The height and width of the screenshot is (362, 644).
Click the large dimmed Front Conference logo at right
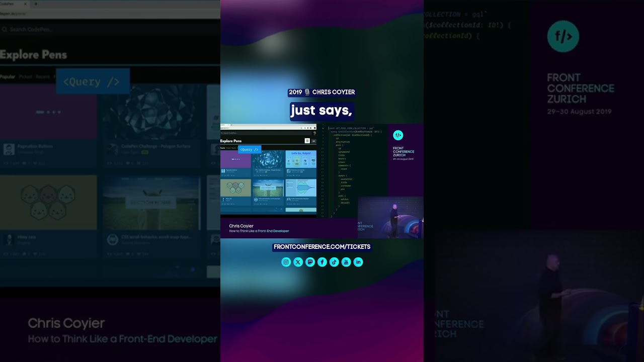[563, 36]
